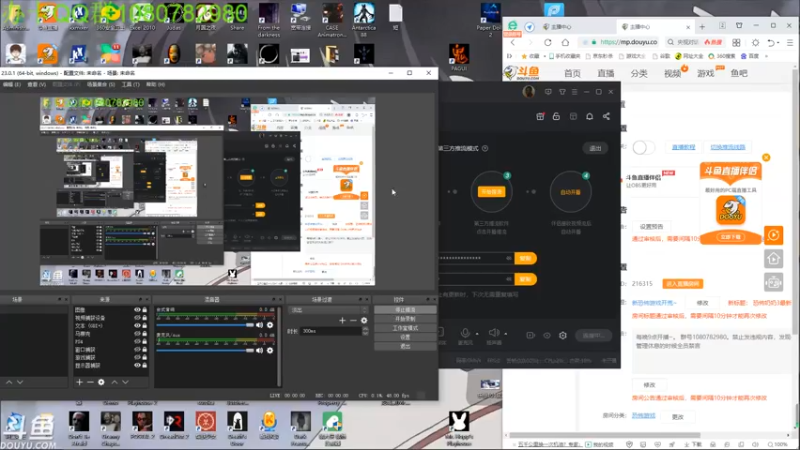Add a new source with plus icon
The width and height of the screenshot is (800, 450).
click(x=79, y=382)
